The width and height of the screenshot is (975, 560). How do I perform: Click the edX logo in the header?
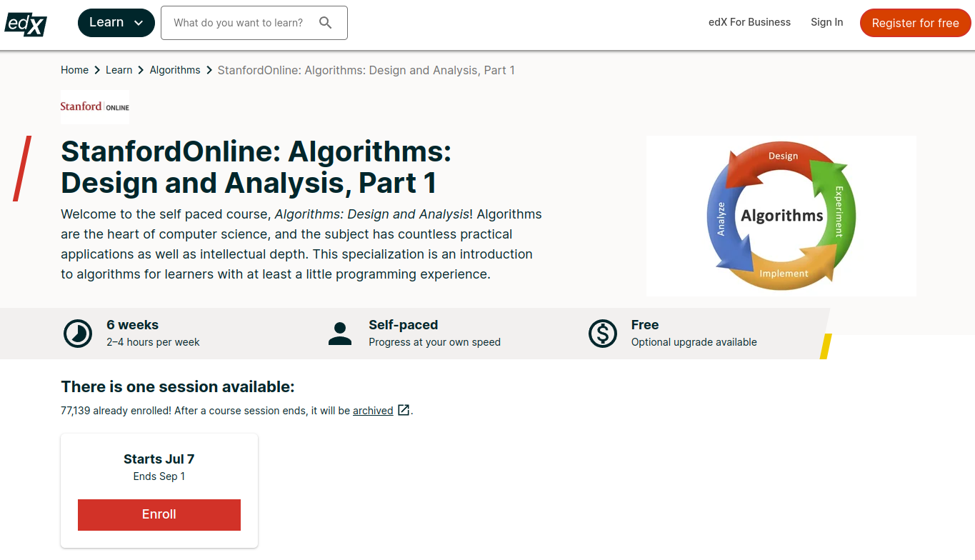click(x=25, y=24)
